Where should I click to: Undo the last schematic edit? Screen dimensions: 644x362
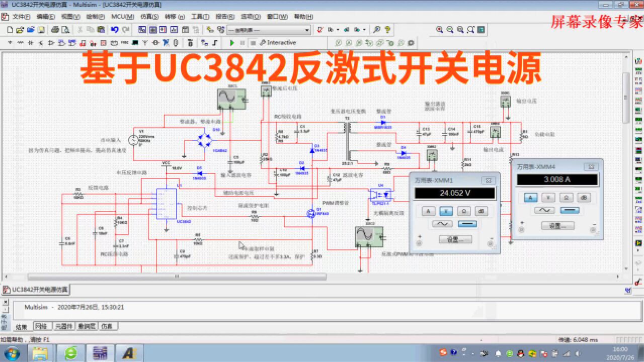[114, 30]
